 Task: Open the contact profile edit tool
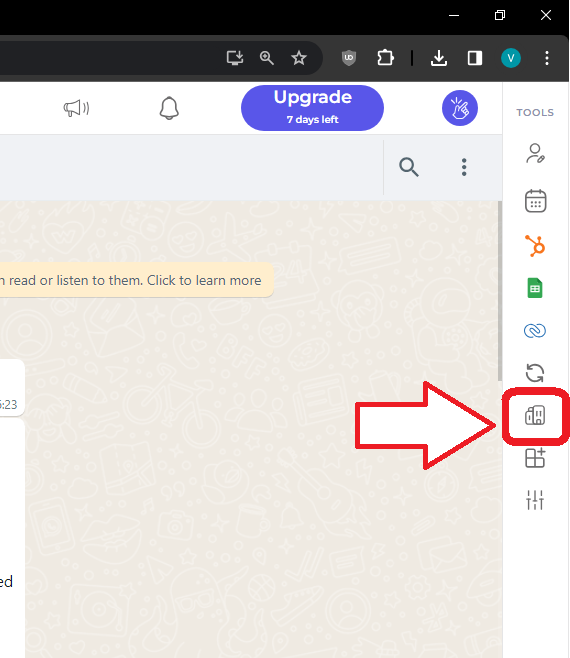click(x=535, y=153)
